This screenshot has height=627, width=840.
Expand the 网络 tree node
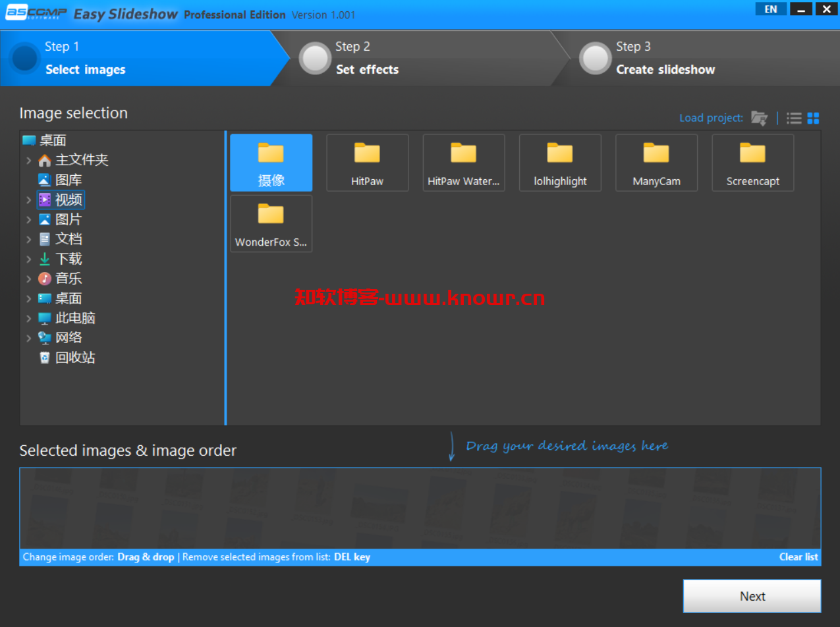(x=28, y=338)
